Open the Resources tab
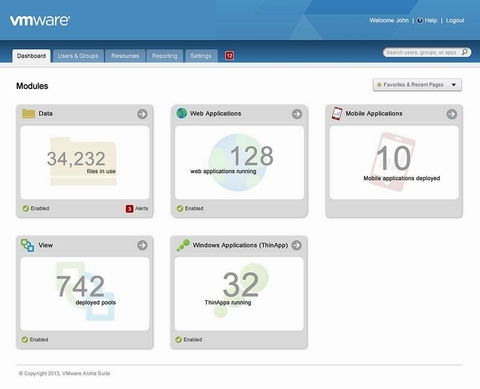The image size is (480, 389). click(125, 56)
